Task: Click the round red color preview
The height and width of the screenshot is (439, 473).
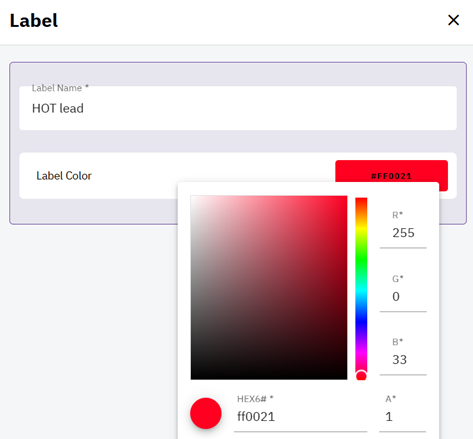Action: [x=206, y=413]
